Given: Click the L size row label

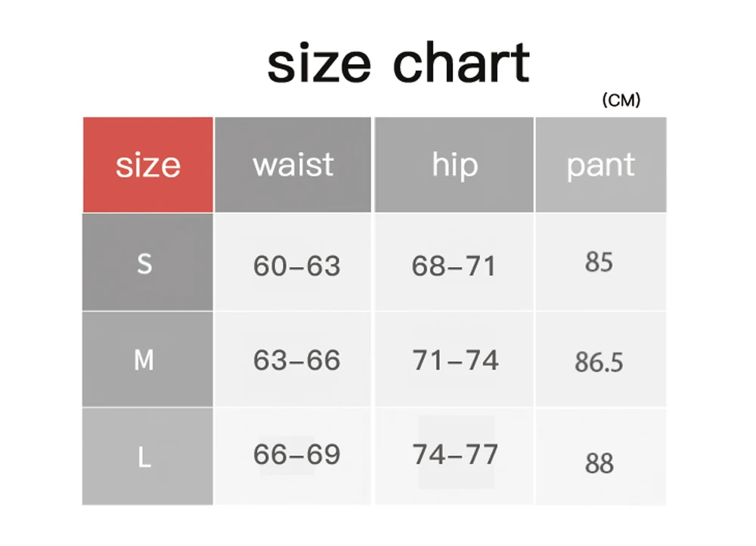Looking at the screenshot, I should point(144,457).
